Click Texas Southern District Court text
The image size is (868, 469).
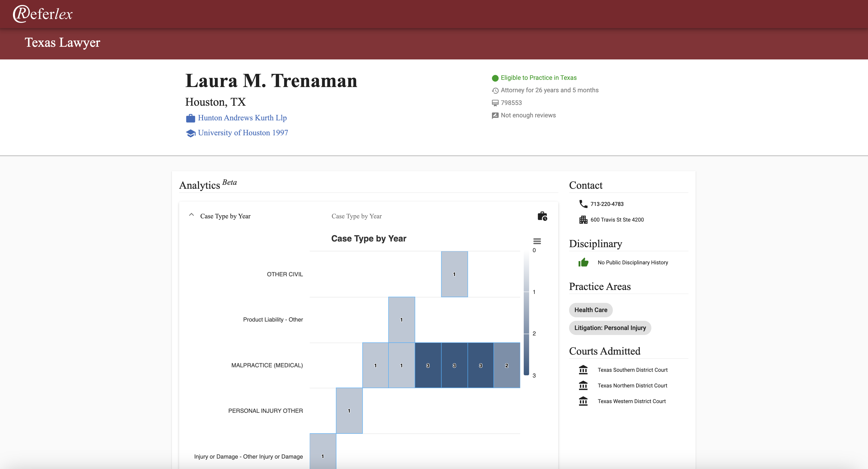click(x=632, y=370)
